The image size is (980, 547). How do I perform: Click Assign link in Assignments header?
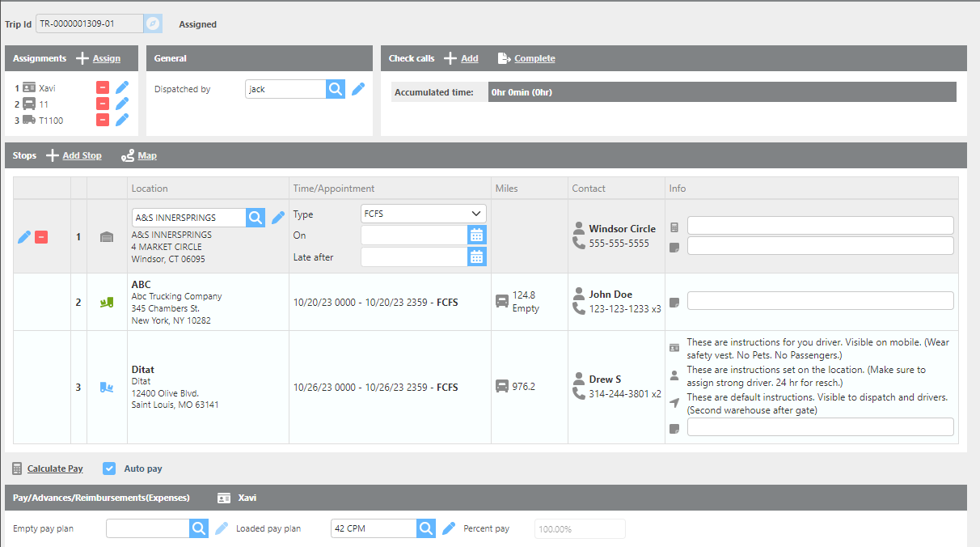coord(106,58)
